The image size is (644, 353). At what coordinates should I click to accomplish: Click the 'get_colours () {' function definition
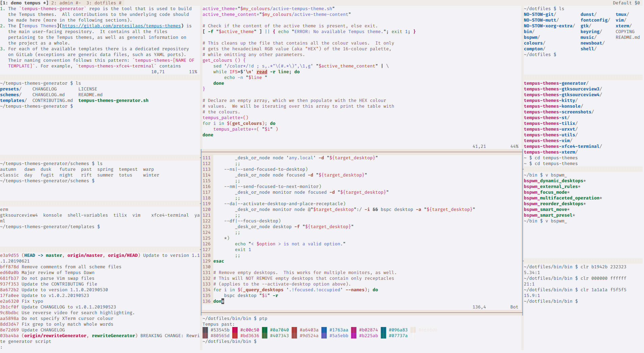coord(224,60)
